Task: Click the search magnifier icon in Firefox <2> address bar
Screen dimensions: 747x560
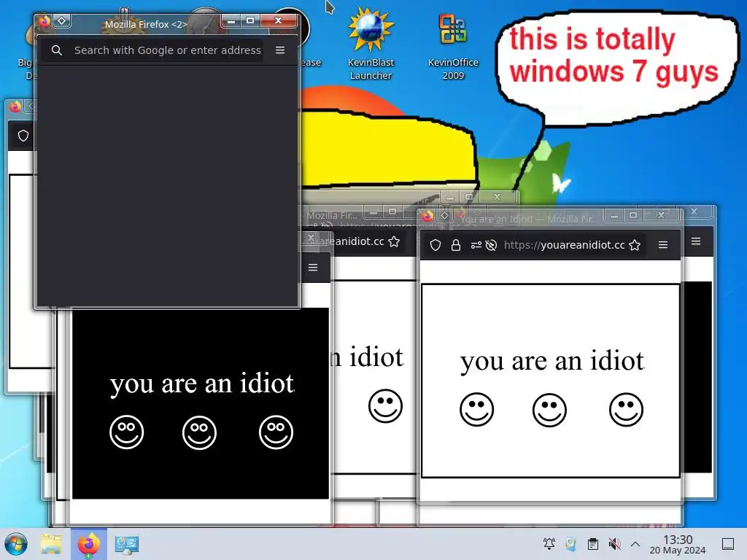Action: click(57, 50)
